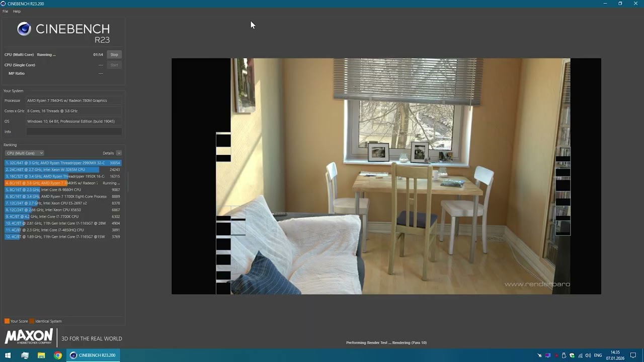Select i7-1165G7 @15W ranking row

pos(63,237)
